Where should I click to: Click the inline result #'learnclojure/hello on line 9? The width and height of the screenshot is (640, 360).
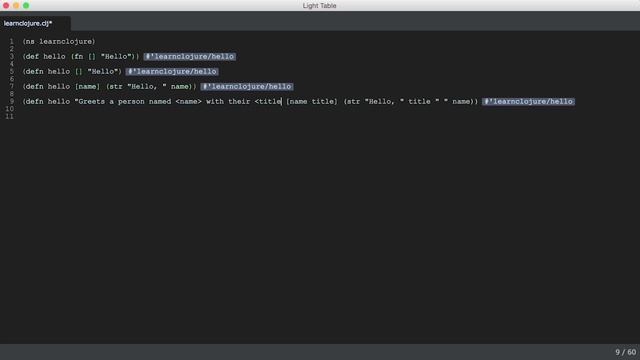coord(528,102)
